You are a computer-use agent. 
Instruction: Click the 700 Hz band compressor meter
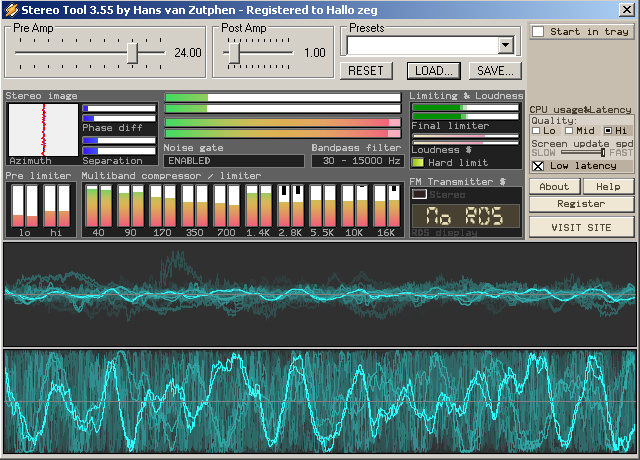click(x=226, y=206)
